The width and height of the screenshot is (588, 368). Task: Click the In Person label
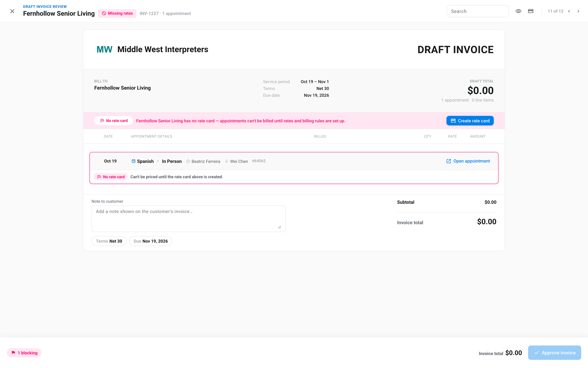click(172, 161)
